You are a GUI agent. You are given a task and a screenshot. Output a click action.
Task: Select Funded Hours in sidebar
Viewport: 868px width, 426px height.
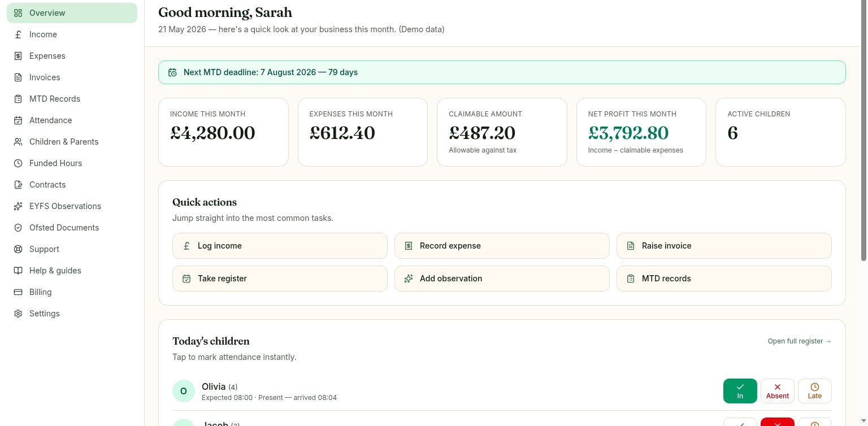pos(72,163)
